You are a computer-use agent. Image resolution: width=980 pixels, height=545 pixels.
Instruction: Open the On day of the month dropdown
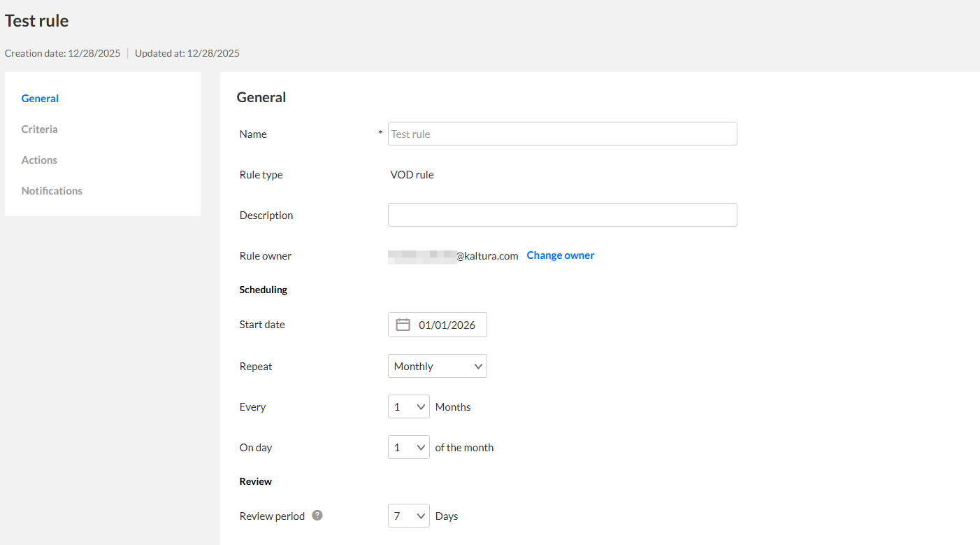(x=408, y=447)
